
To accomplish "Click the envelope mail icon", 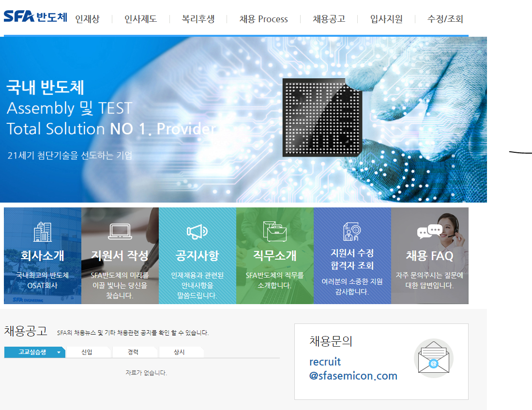I will [x=434, y=358].
